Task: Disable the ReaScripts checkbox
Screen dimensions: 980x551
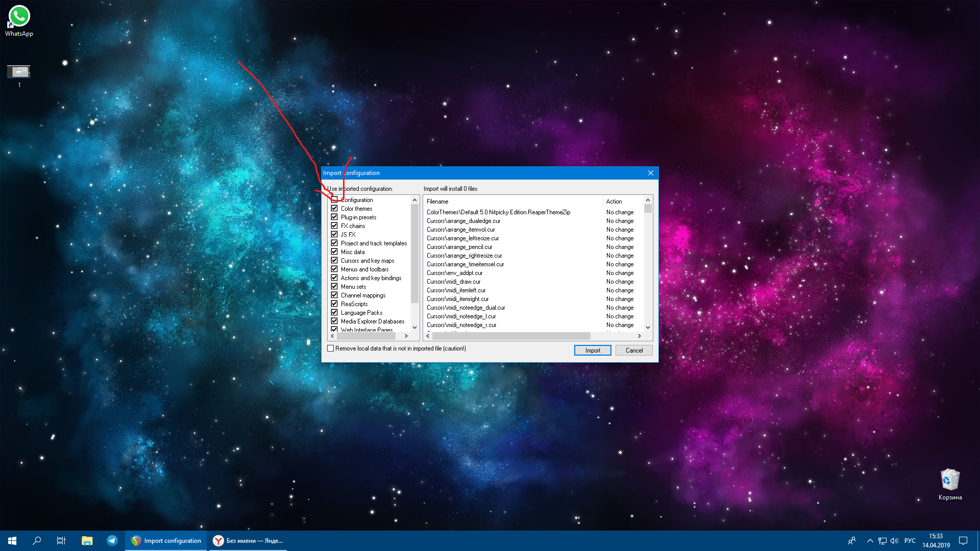Action: pyautogui.click(x=334, y=304)
